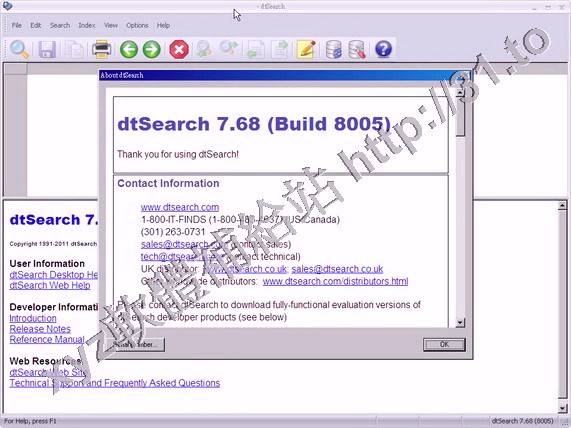This screenshot has width=571, height=428.
Task: Click the Contact Information heading
Action: pyautogui.click(x=168, y=183)
